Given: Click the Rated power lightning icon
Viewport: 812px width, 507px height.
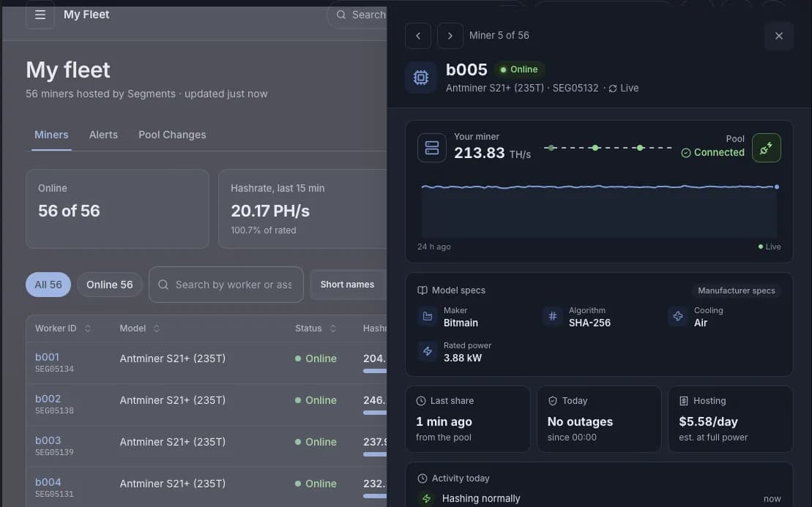Looking at the screenshot, I should [428, 351].
